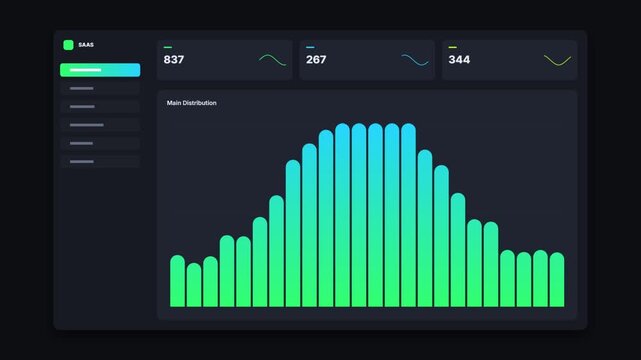641x360 pixels.
Task: Click the blue sparkline in 267 card
Action: (x=415, y=60)
